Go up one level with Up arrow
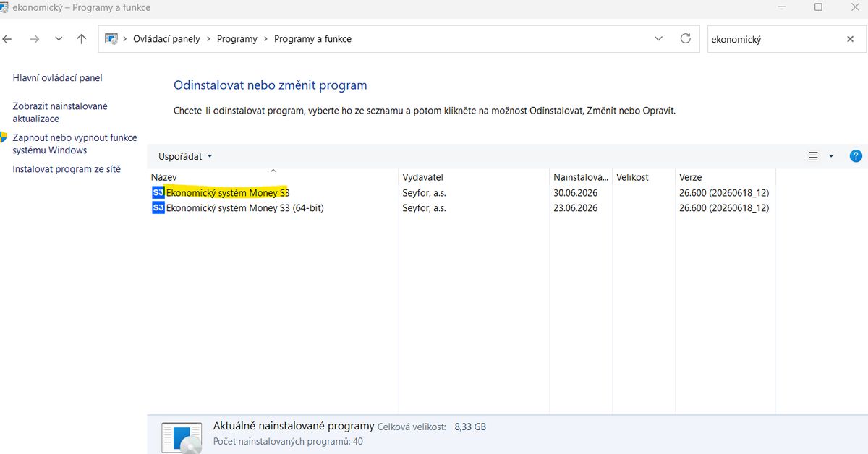 point(81,39)
